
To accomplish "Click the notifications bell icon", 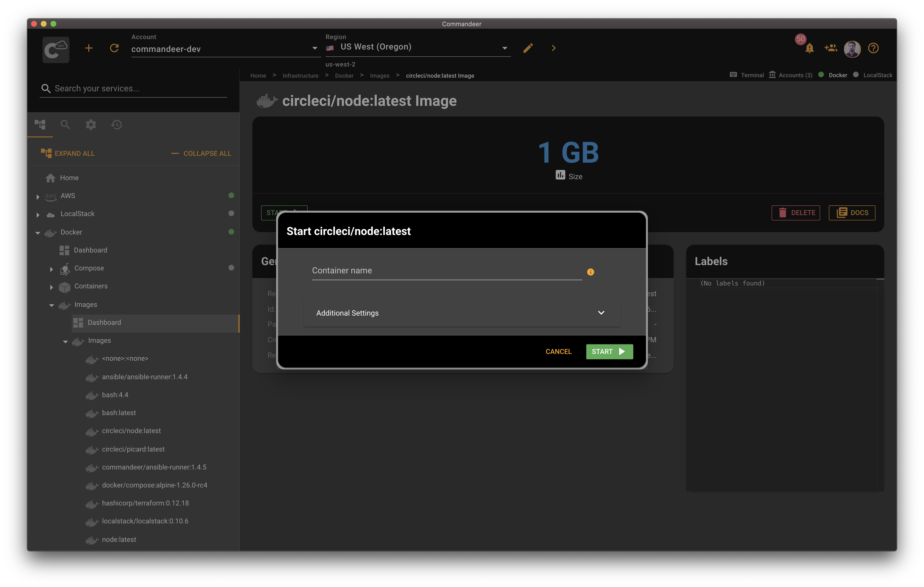I will tap(809, 48).
